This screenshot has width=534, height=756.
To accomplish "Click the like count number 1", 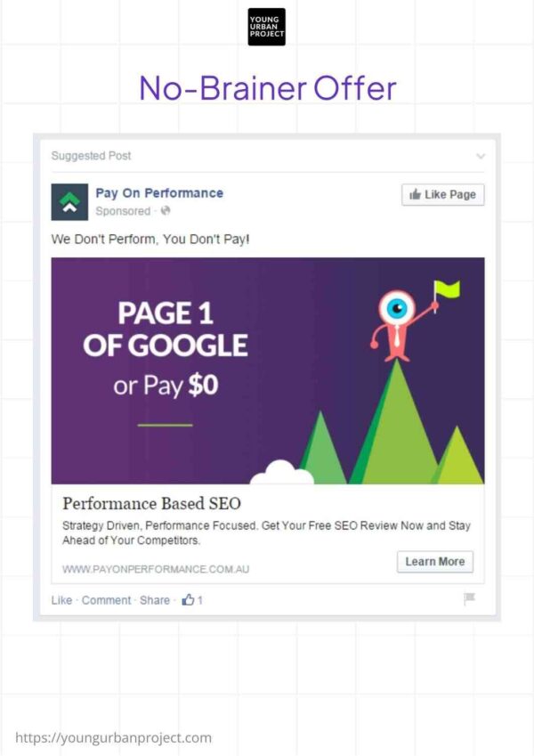I will pyautogui.click(x=201, y=599).
